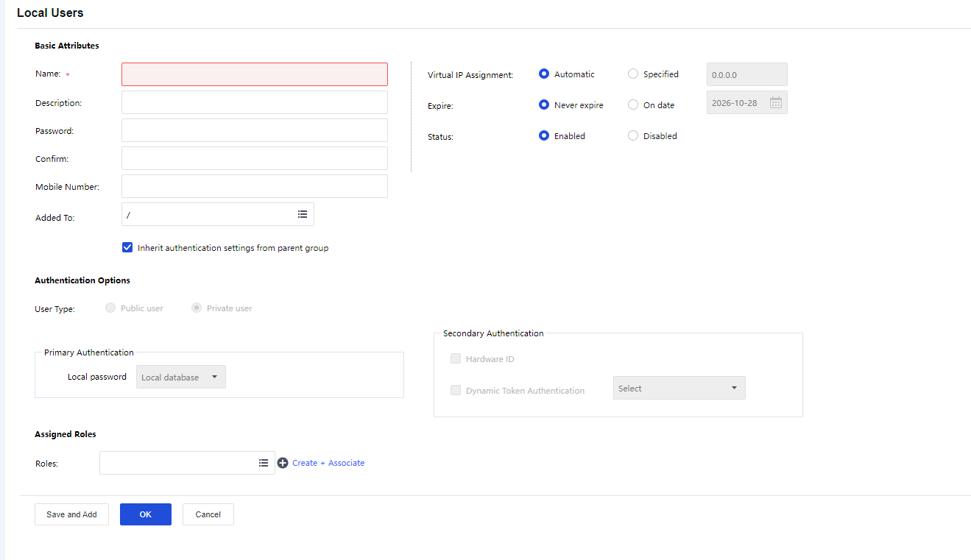Click the Save and Add button
Viewport: 971px width, 560px height.
coord(71,514)
